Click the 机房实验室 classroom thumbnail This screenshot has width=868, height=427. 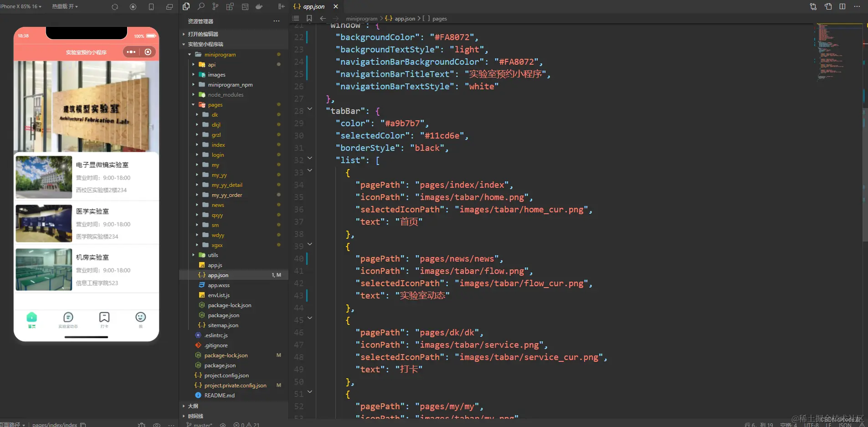point(44,270)
